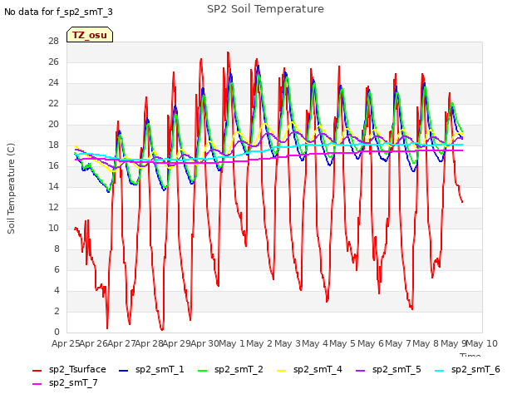
Task: Click the magenta sp2_smT_7 legend swatch
Action: tap(37, 384)
